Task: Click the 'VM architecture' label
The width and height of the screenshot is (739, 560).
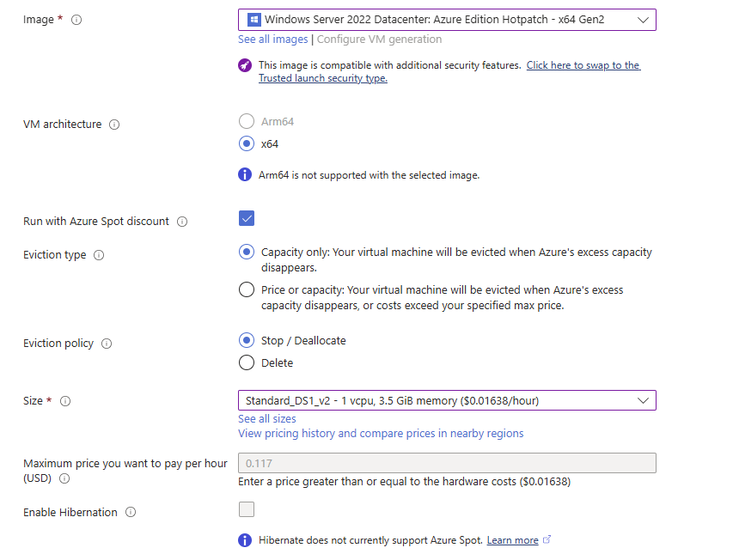Action: pos(62,125)
